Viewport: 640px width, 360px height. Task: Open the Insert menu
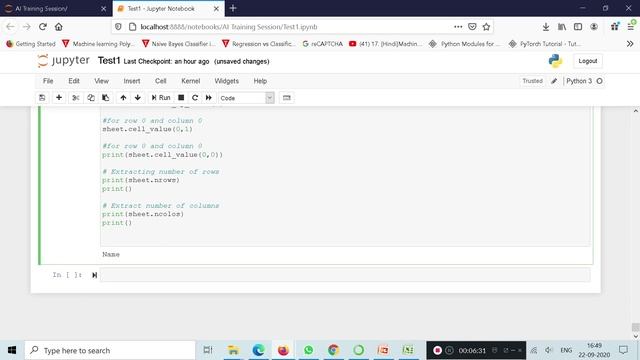coord(132,81)
